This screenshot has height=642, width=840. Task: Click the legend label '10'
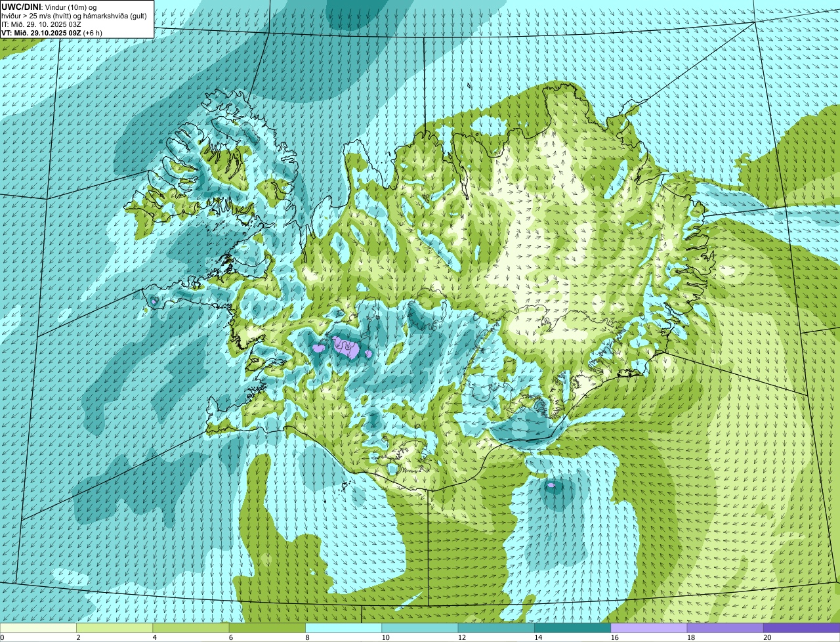point(385,637)
